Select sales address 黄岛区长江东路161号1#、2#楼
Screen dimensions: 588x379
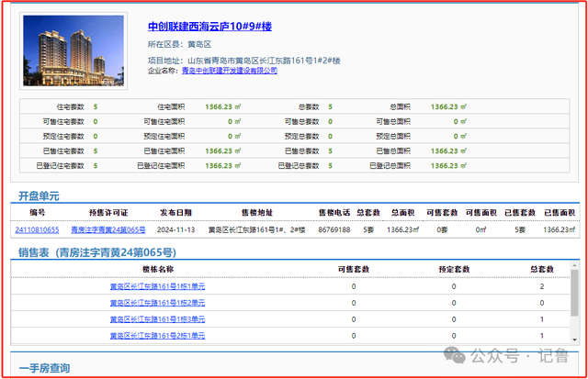coord(257,230)
